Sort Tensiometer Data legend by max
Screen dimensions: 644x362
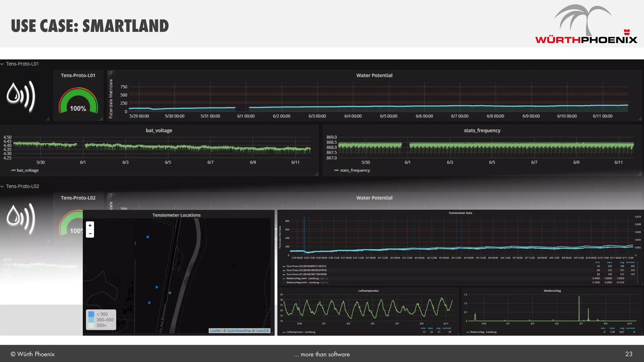pos(609,262)
